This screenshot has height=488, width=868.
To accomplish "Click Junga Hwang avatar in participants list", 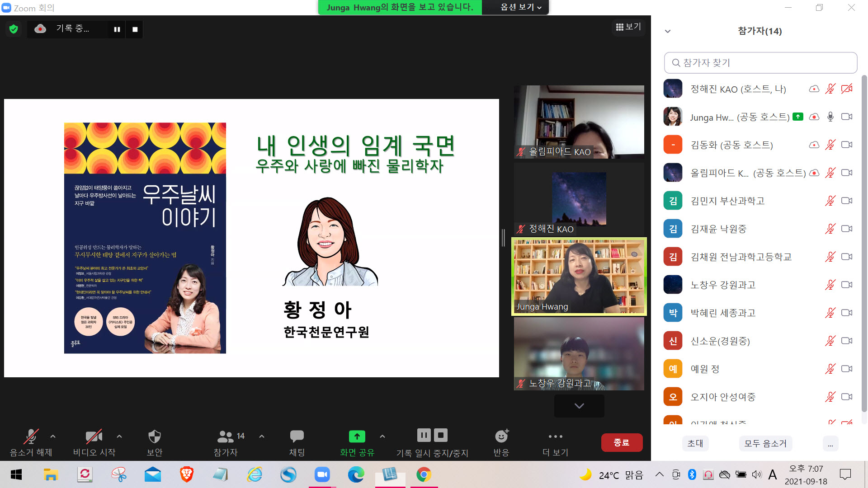I will [x=673, y=117].
